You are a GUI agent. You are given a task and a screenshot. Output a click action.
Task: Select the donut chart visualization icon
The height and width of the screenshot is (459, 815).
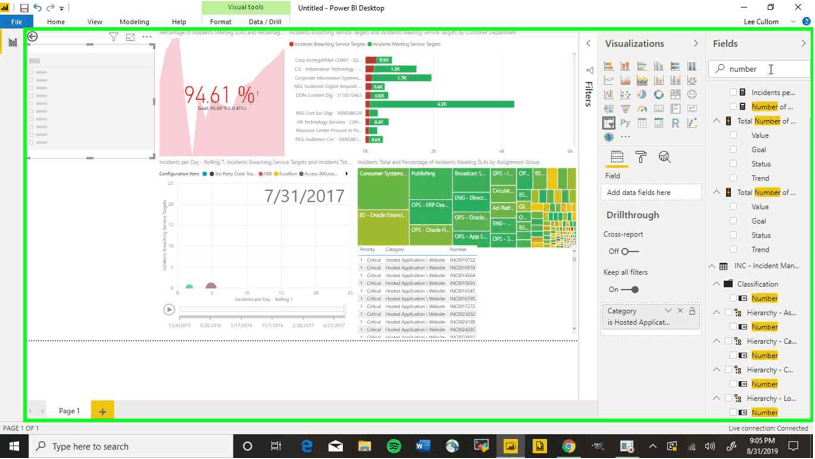coord(658,95)
